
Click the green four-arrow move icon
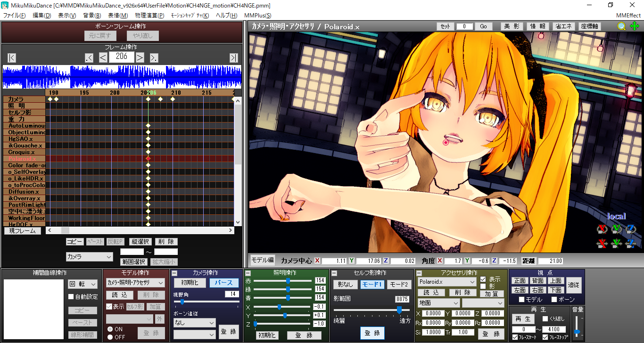[x=635, y=26]
